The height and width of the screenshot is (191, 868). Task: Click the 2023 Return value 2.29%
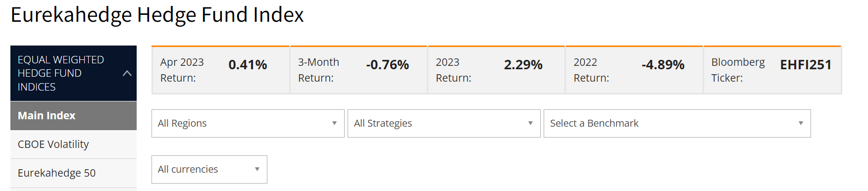523,65
